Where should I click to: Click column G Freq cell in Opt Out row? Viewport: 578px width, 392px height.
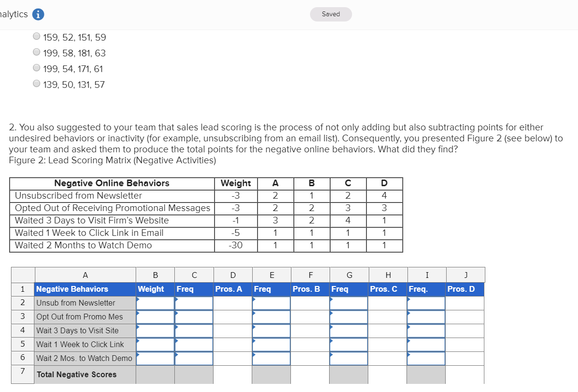click(x=349, y=317)
